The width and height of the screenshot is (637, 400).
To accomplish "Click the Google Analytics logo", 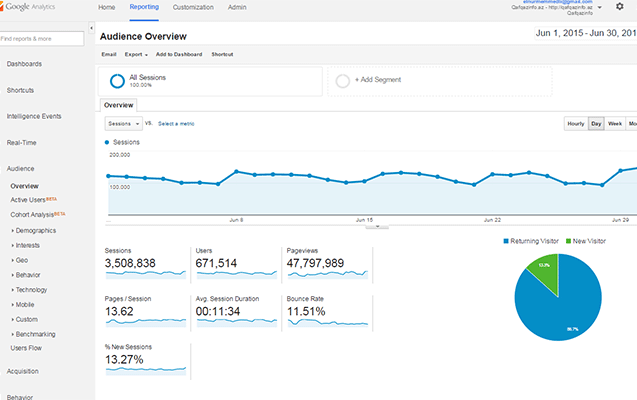I will click(x=28, y=7).
